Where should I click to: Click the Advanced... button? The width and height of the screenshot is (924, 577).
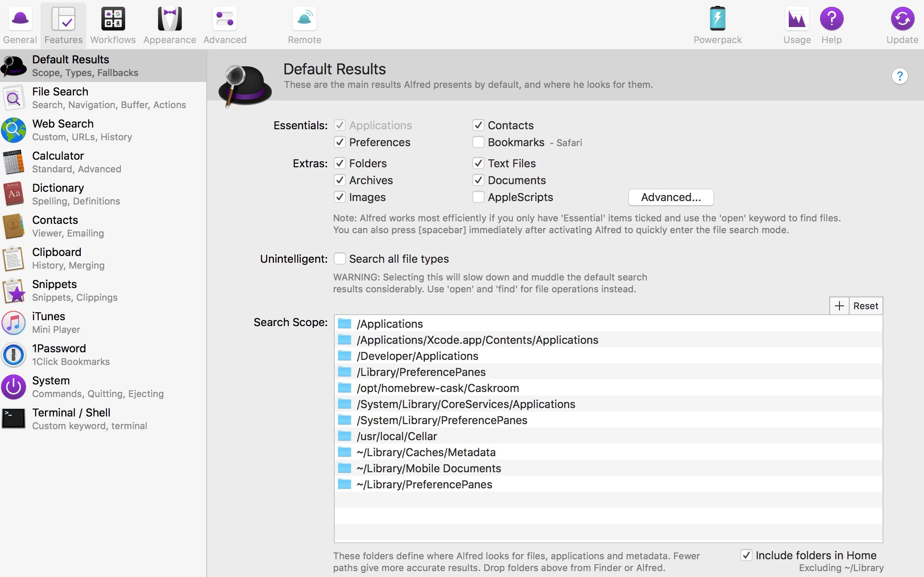point(671,197)
